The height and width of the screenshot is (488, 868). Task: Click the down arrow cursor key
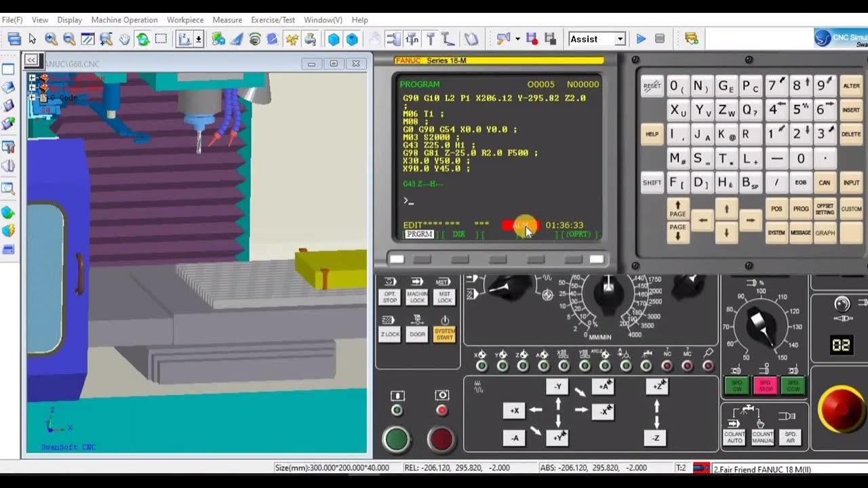point(726,232)
